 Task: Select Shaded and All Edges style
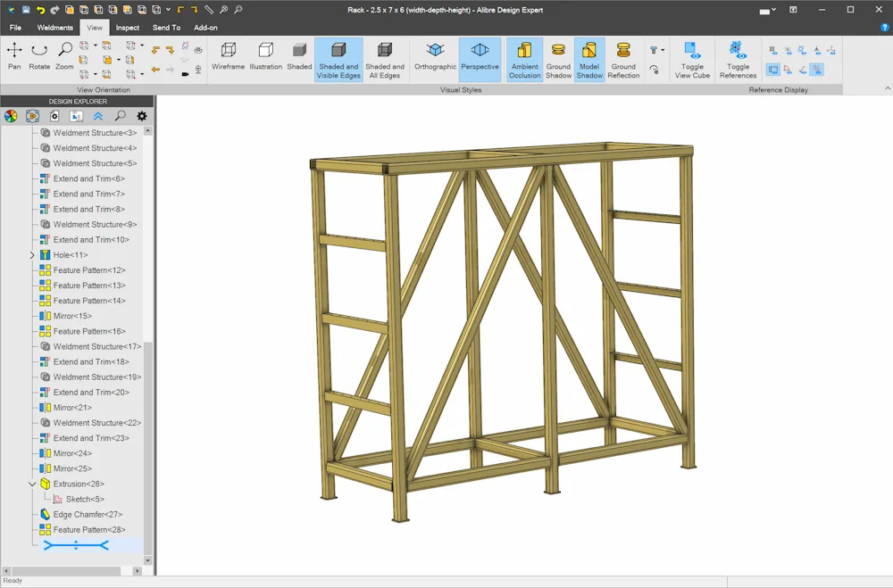point(384,60)
